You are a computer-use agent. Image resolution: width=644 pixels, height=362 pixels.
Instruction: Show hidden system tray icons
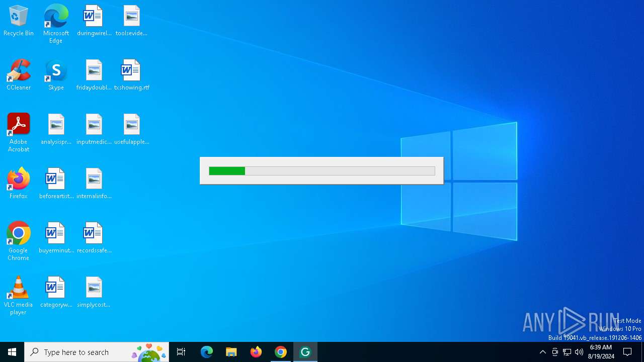point(543,352)
